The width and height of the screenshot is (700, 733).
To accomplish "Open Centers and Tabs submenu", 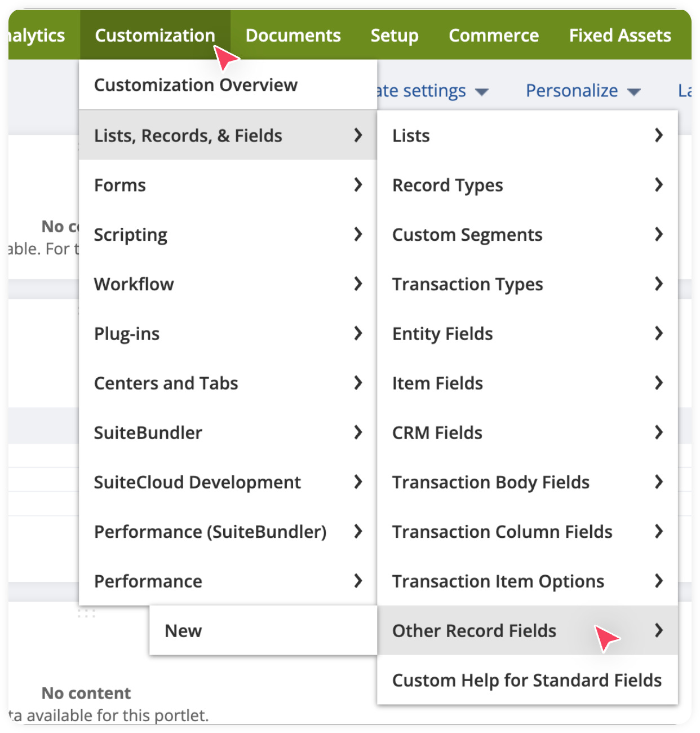I will [x=166, y=383].
